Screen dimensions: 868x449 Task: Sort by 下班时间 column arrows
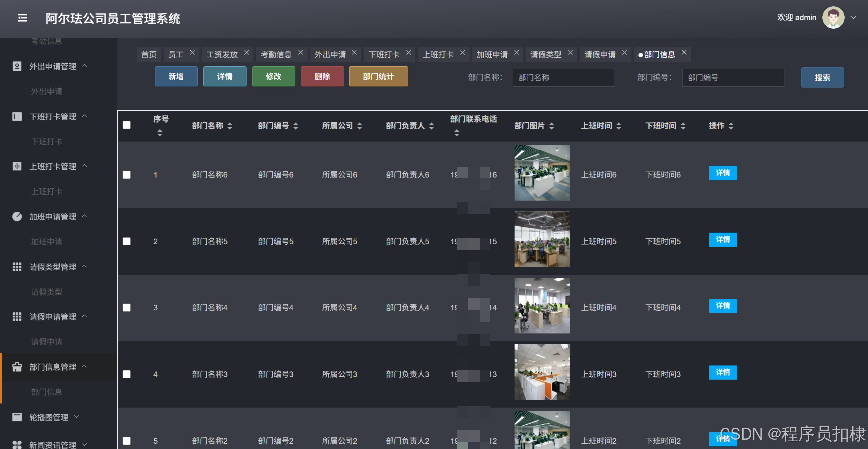pos(683,126)
